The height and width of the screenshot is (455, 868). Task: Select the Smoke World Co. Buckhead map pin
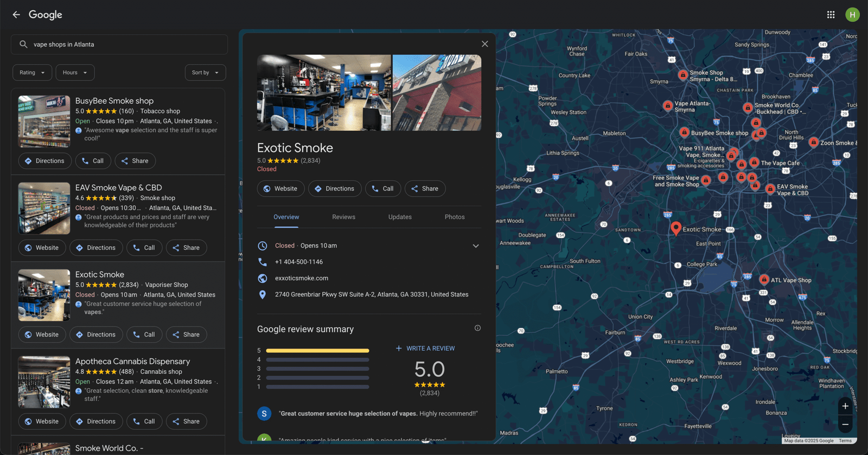748,108
